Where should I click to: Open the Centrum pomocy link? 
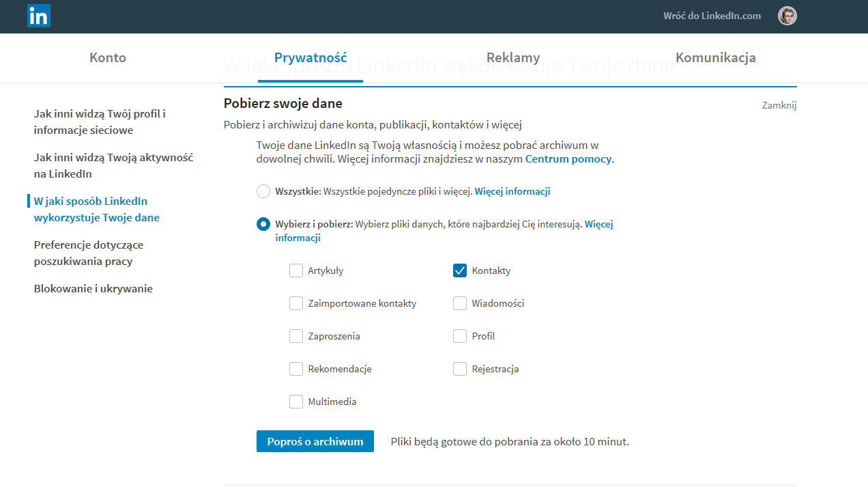(568, 159)
